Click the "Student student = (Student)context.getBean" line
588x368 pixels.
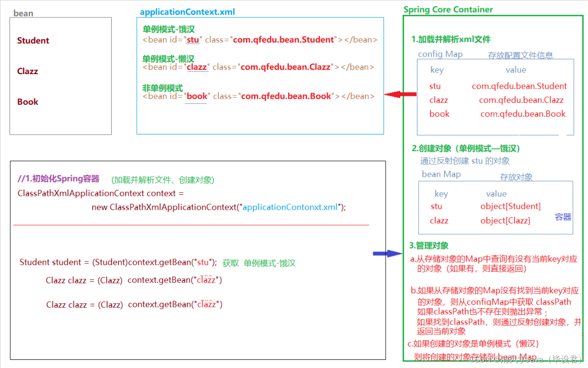click(118, 262)
